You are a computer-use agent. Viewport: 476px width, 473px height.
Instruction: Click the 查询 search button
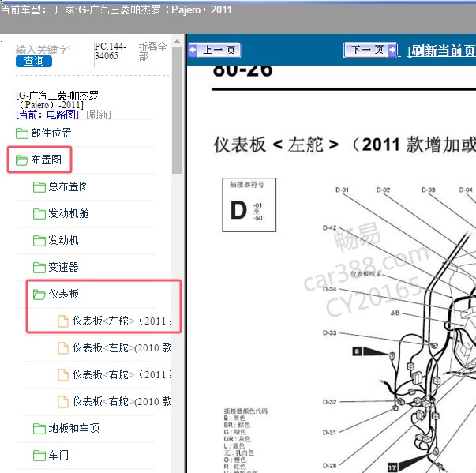34,61
